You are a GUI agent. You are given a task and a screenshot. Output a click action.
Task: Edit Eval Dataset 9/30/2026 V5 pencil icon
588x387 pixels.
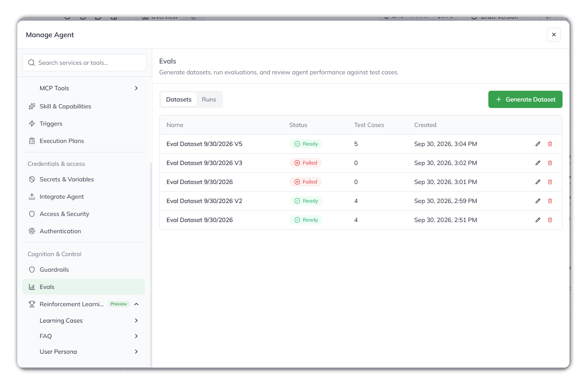point(538,144)
